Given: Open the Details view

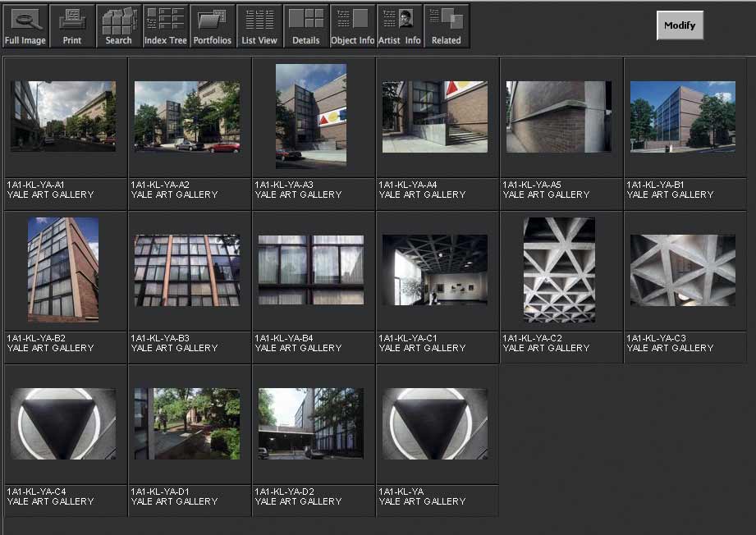Looking at the screenshot, I should pos(305,25).
